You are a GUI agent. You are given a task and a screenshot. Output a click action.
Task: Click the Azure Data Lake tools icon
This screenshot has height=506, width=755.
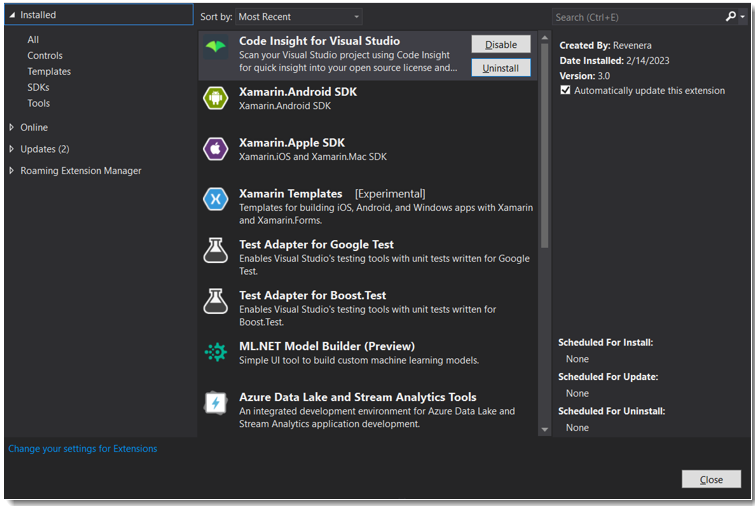(x=216, y=403)
